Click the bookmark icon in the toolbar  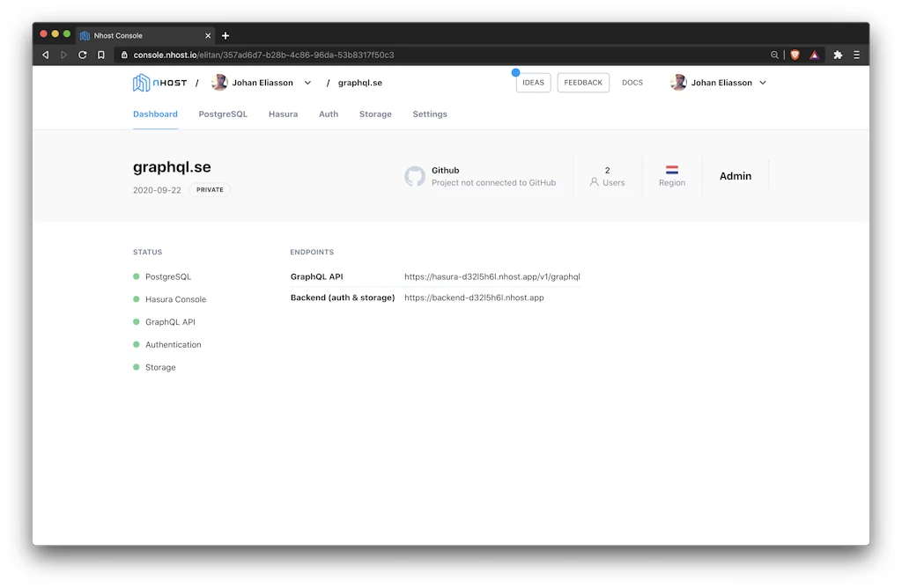click(x=100, y=54)
